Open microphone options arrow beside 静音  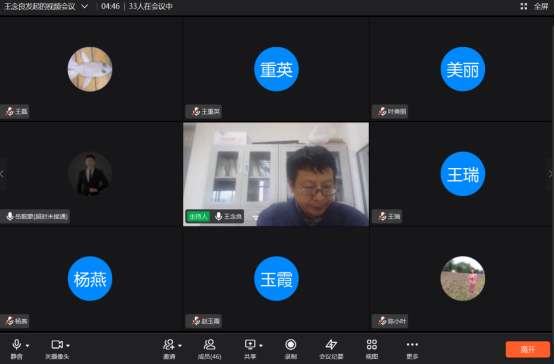28,346
